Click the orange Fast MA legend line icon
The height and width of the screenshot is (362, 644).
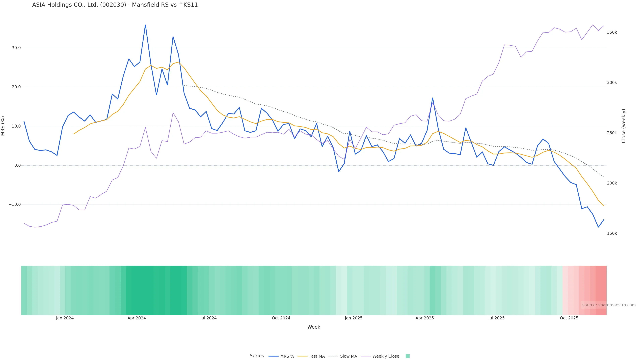303,356
